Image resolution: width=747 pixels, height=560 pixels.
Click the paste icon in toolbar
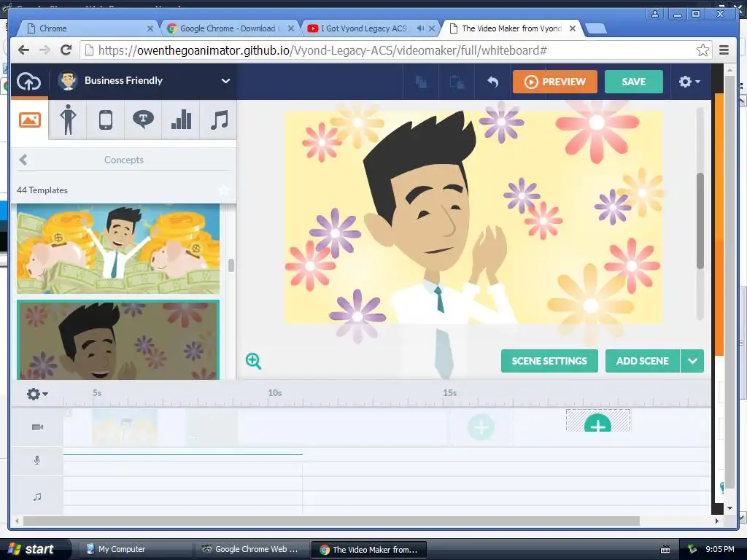point(457,82)
